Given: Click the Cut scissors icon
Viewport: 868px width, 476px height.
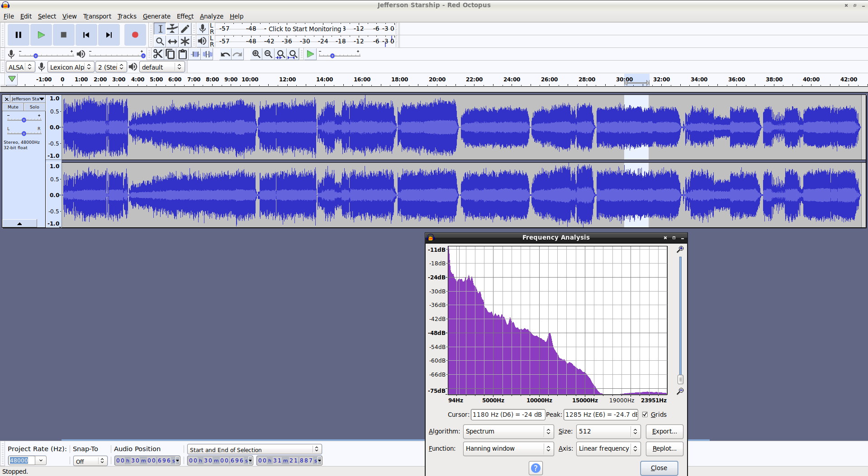Looking at the screenshot, I should [158, 54].
